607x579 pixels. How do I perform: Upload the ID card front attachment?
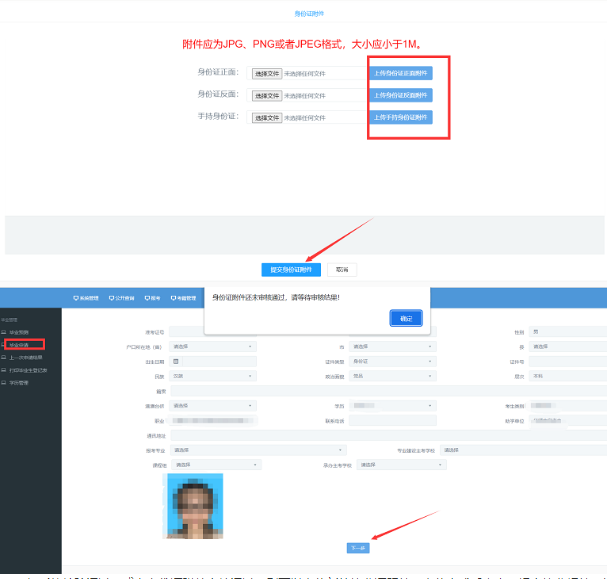coord(401,73)
